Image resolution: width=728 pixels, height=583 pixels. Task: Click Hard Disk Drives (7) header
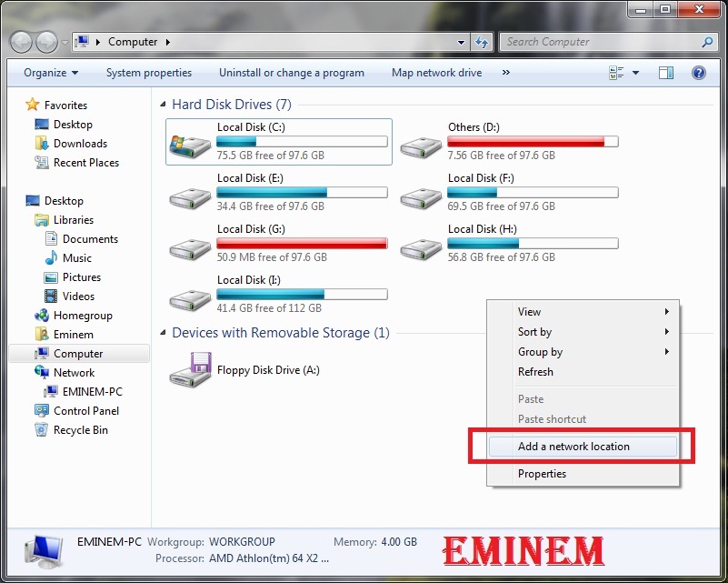pos(232,105)
